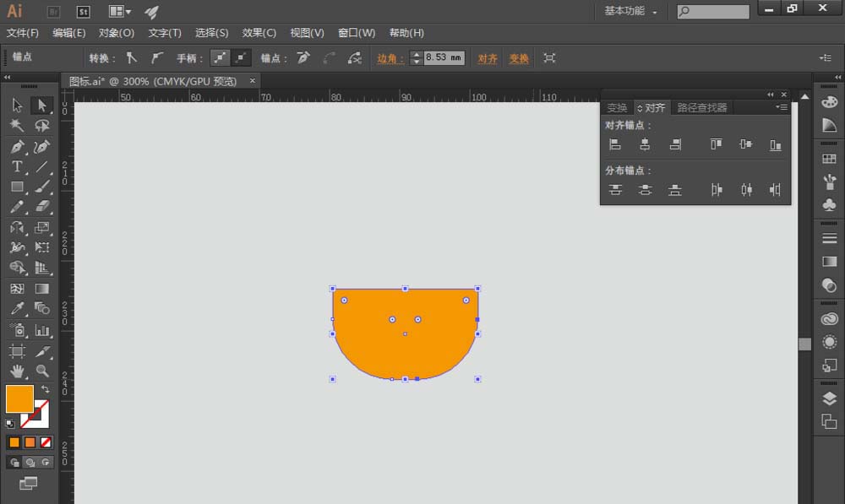Collapse the floating Align panel
The image size is (845, 504).
point(771,95)
